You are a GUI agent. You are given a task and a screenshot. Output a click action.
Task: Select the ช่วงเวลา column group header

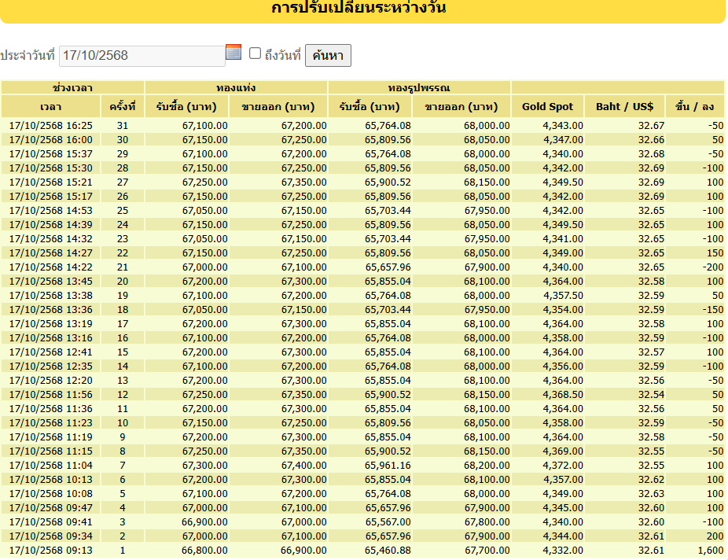point(72,88)
